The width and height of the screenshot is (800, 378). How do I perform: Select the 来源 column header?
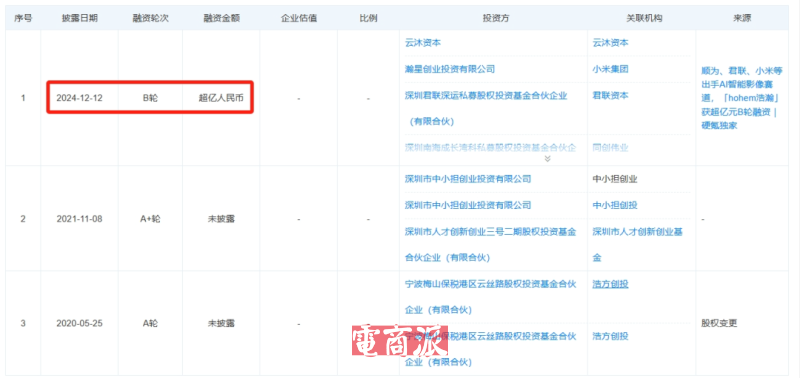click(742, 18)
